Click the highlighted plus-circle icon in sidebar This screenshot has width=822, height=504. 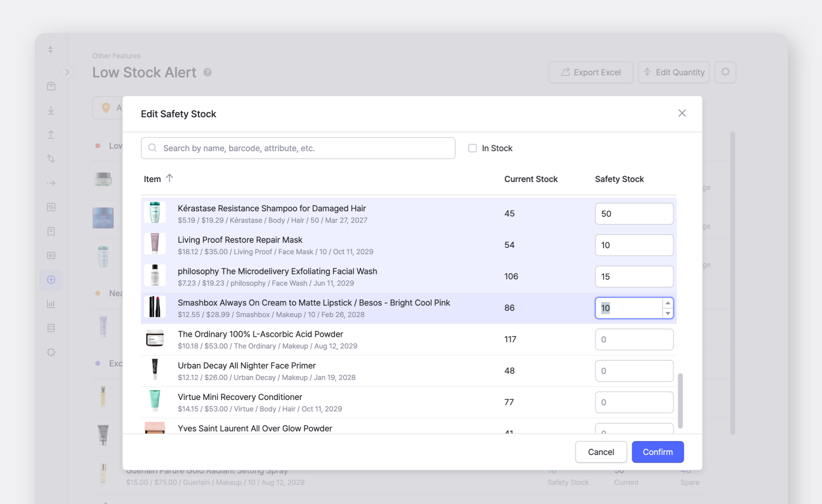51,280
